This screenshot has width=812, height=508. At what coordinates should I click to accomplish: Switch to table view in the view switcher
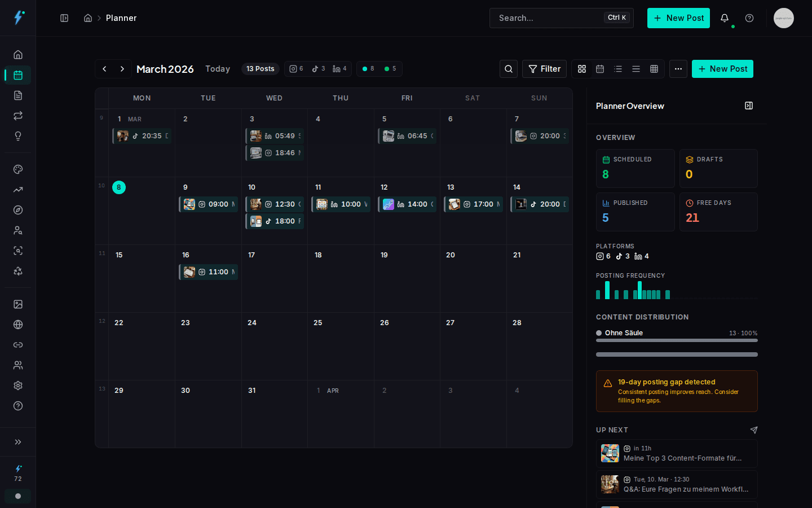654,69
